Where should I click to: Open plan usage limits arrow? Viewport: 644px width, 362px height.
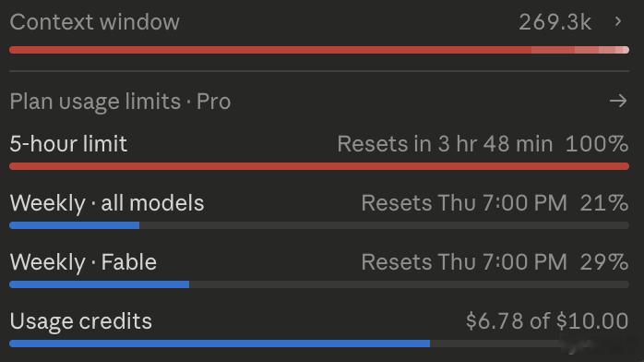click(618, 101)
